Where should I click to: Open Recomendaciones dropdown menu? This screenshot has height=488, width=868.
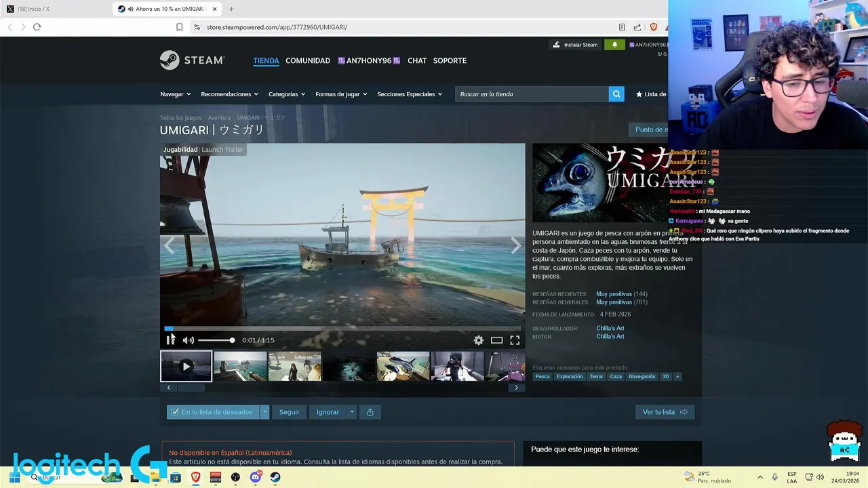pyautogui.click(x=230, y=94)
